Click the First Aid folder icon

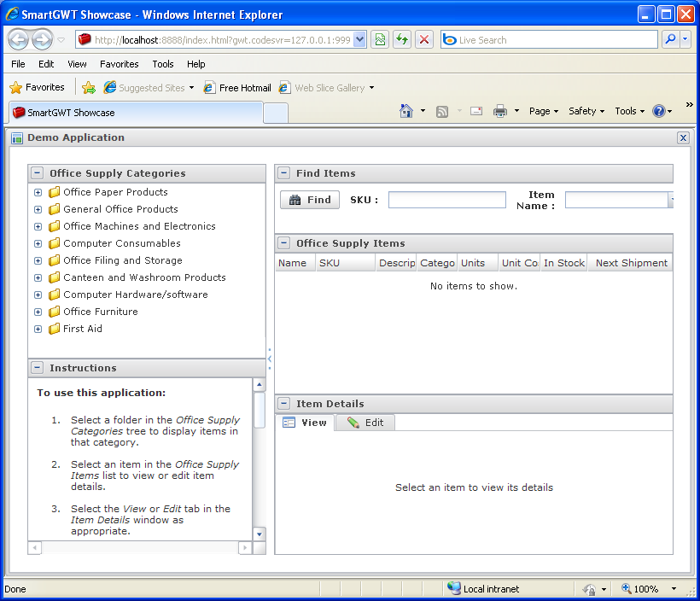(54, 329)
